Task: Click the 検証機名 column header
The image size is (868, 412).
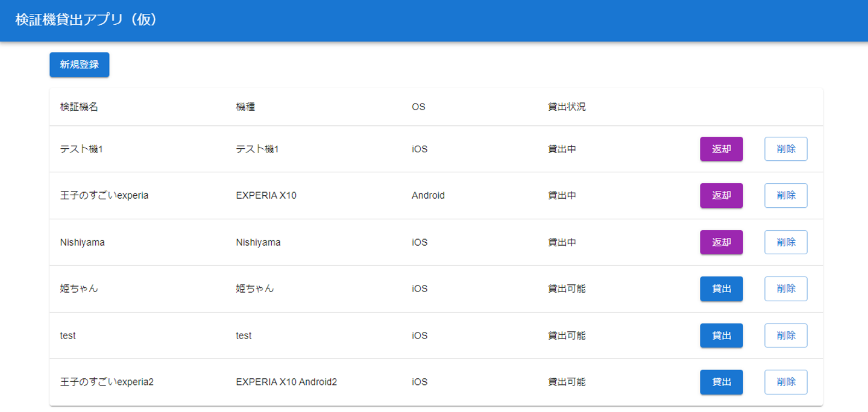Action: click(79, 107)
